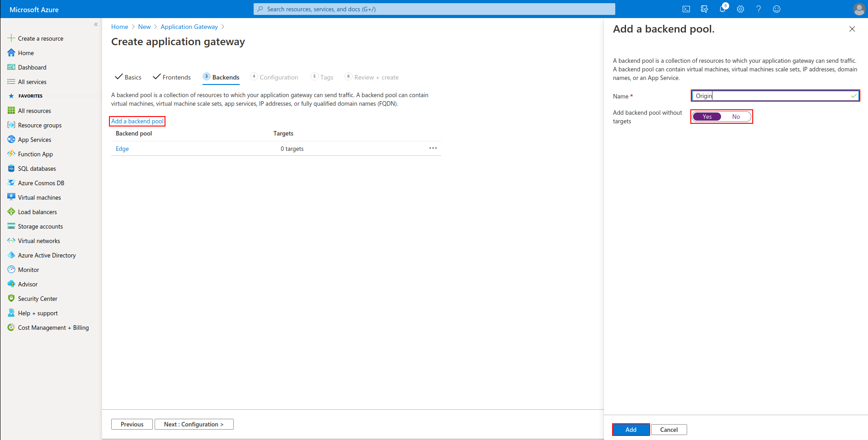Click the Backend pool column header
This screenshot has width=868, height=440.
134,133
